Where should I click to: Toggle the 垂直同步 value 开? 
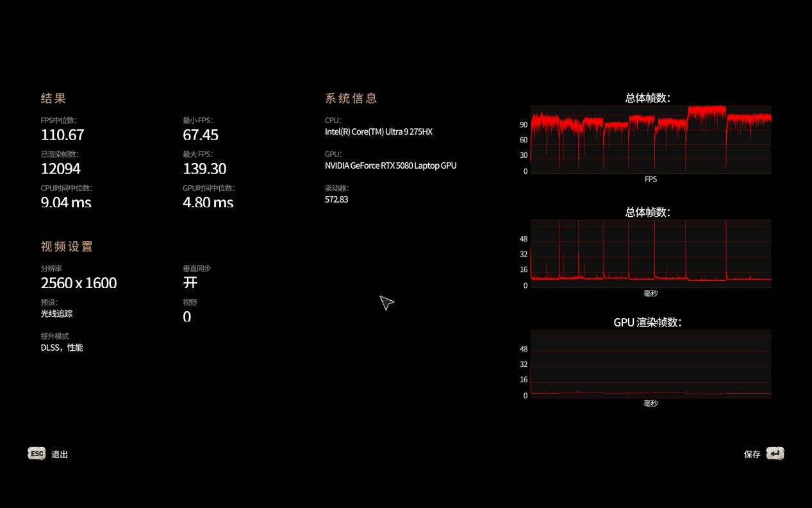(190, 283)
